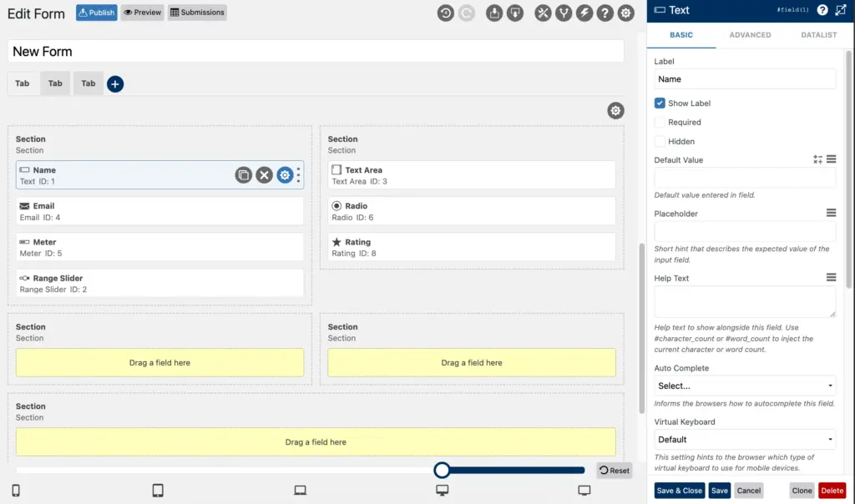Viewport: 855px width, 504px height.
Task: Open the Conditional logic icon in the toolbar
Action: coord(565,13)
